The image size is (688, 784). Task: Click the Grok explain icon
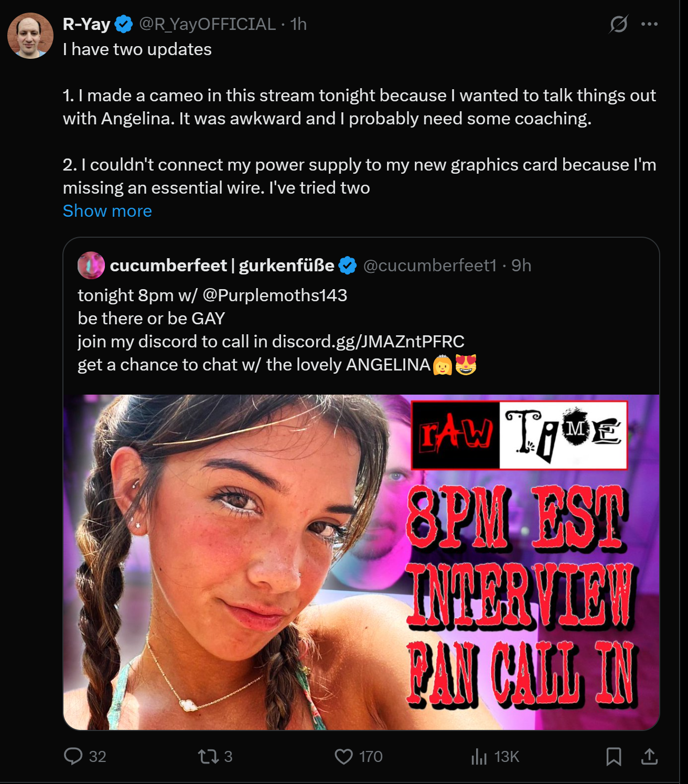(x=619, y=24)
